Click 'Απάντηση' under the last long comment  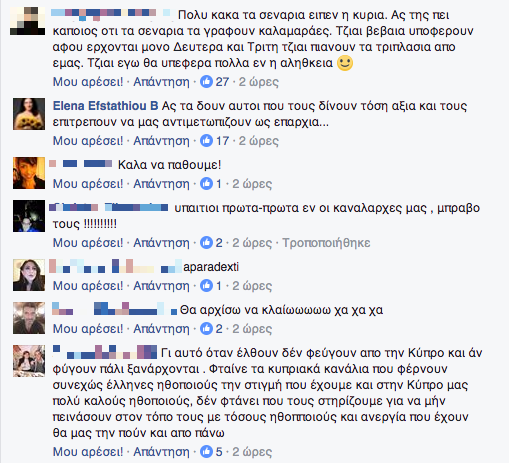tap(161, 452)
